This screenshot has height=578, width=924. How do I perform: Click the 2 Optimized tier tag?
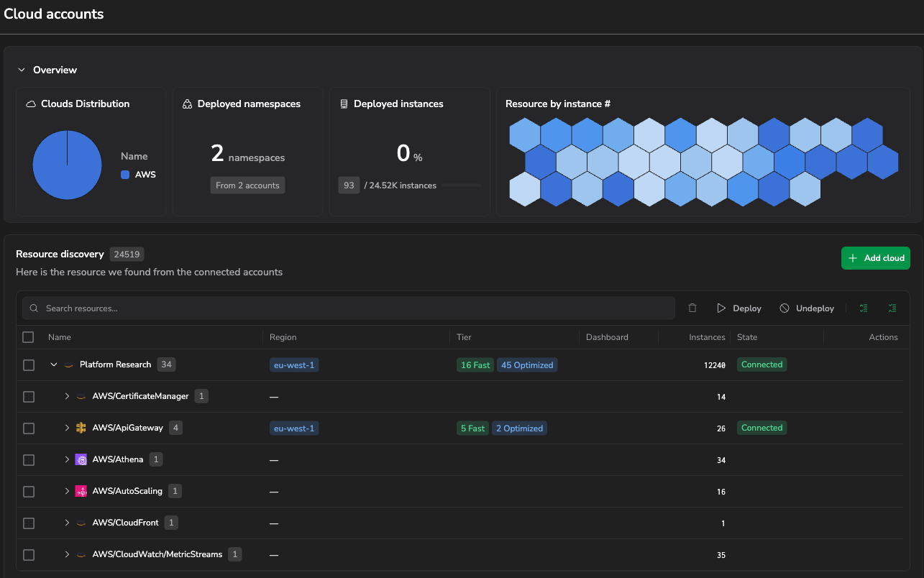(519, 428)
